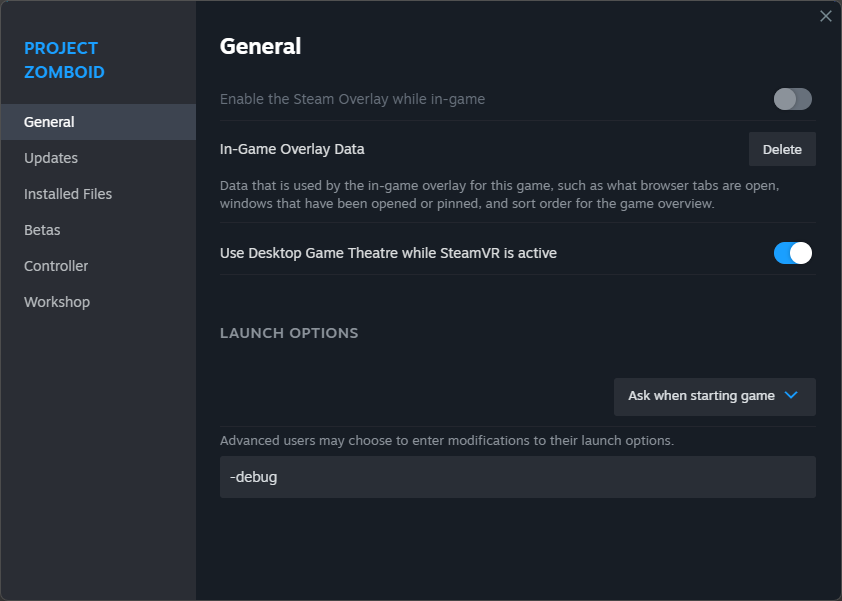The image size is (842, 601).
Task: Click the PROJECT ZOMBOID game title
Action: click(x=64, y=60)
